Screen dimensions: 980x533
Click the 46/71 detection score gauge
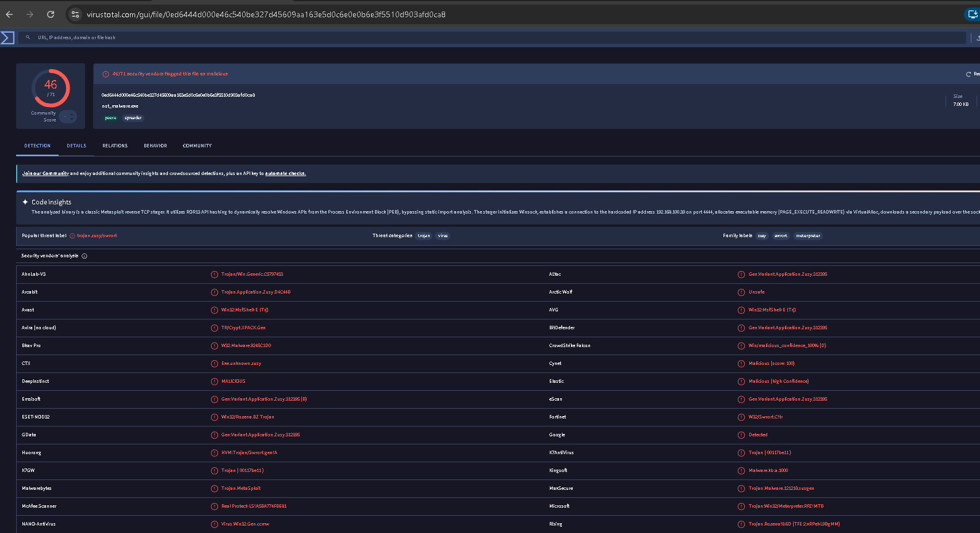(51, 88)
